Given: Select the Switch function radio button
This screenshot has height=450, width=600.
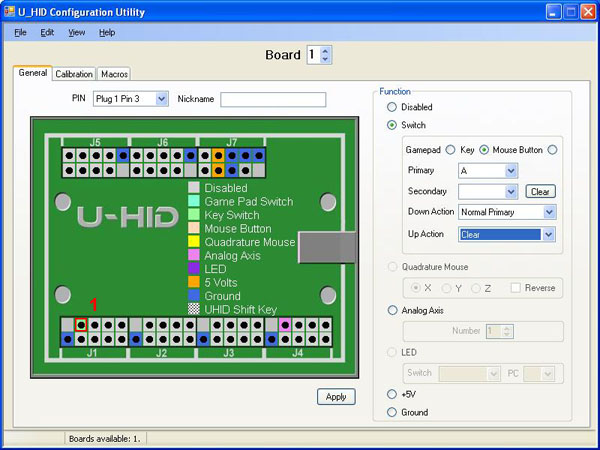Looking at the screenshot, I should click(x=392, y=125).
